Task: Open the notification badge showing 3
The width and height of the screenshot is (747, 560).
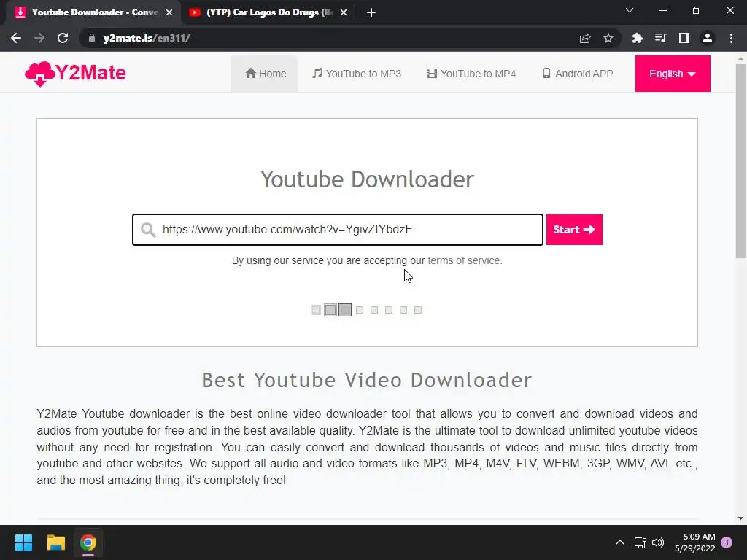Action: tap(727, 542)
